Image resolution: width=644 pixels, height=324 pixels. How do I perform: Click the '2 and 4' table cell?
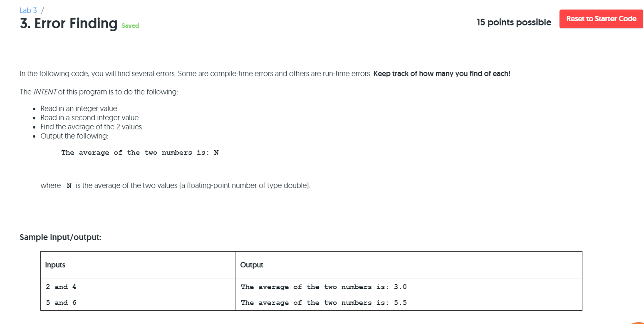138,287
